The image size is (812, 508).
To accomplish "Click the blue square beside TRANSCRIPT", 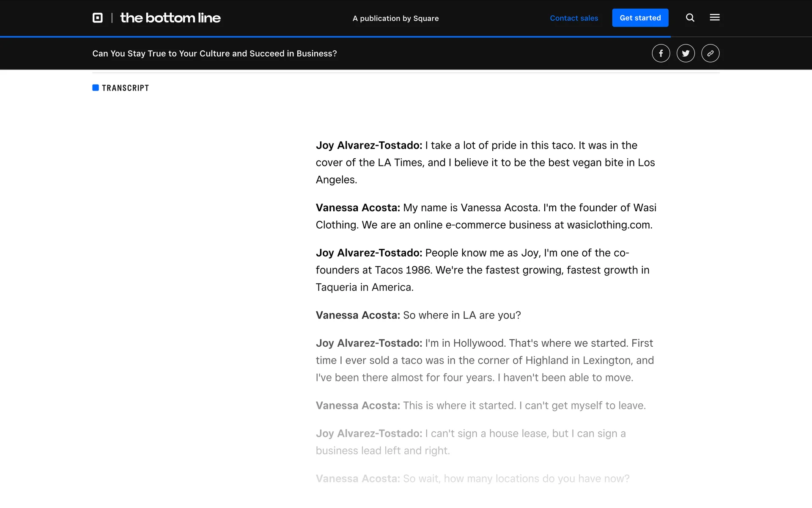I will [x=96, y=88].
